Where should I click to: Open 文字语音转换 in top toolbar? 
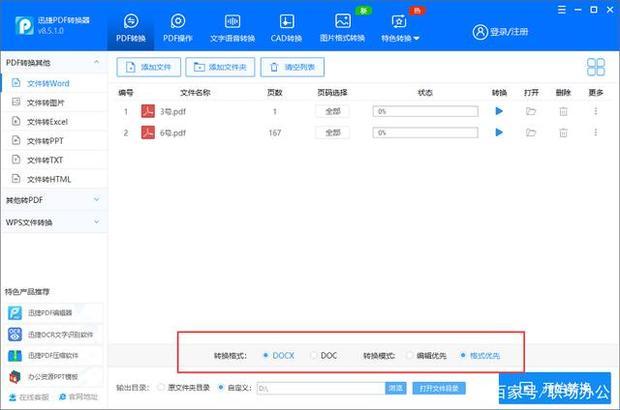[232, 27]
